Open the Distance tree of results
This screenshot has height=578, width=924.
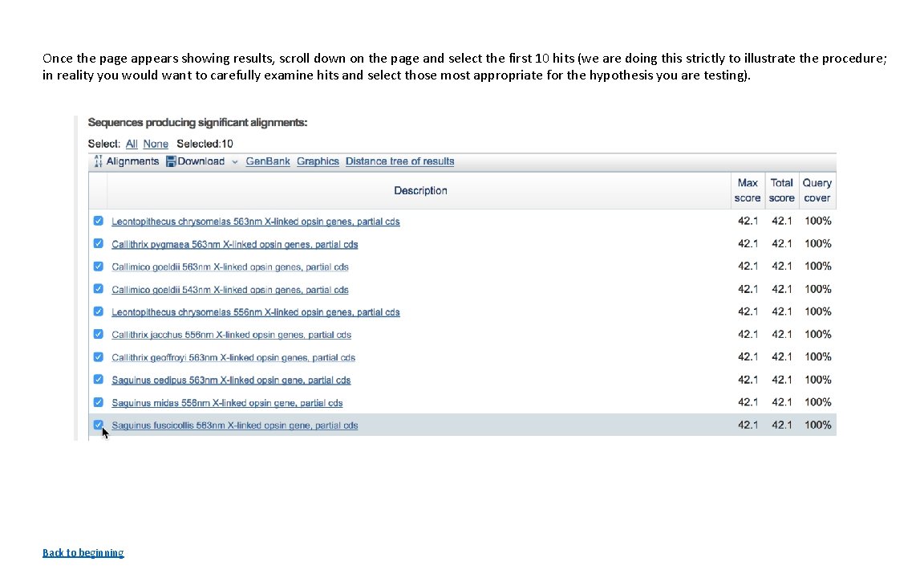(x=399, y=161)
